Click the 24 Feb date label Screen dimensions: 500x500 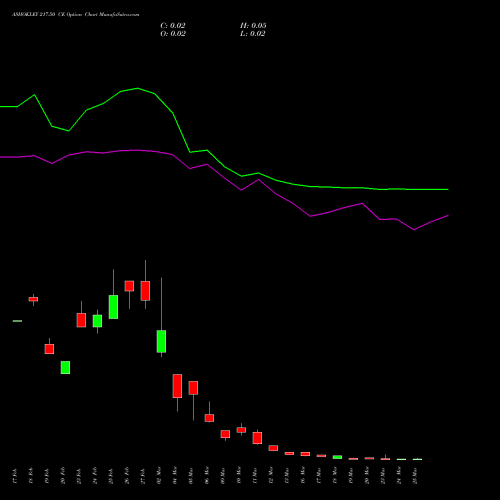[95, 476]
